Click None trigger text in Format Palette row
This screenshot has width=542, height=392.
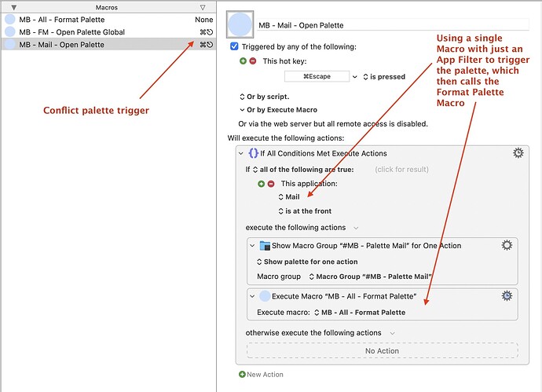click(204, 20)
